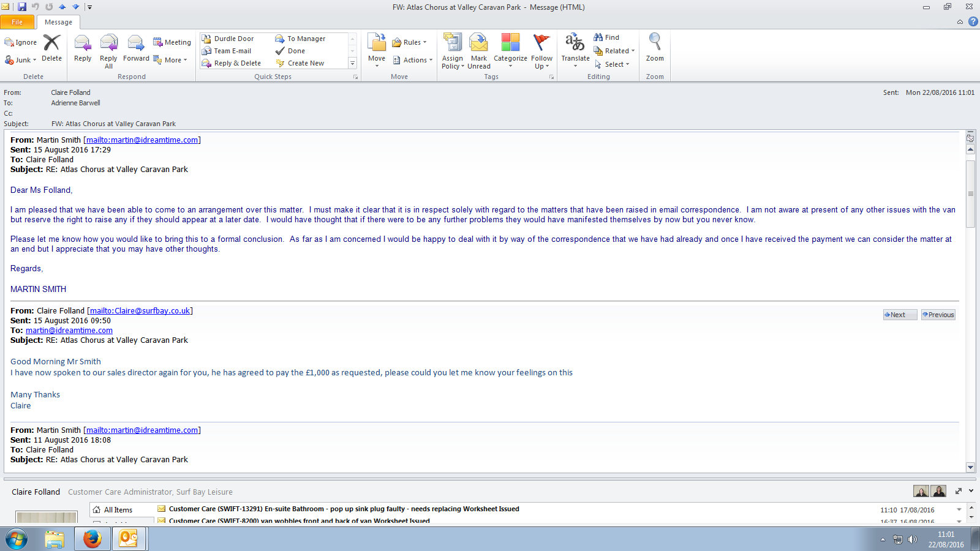Open the Related dropdown

coord(614,51)
